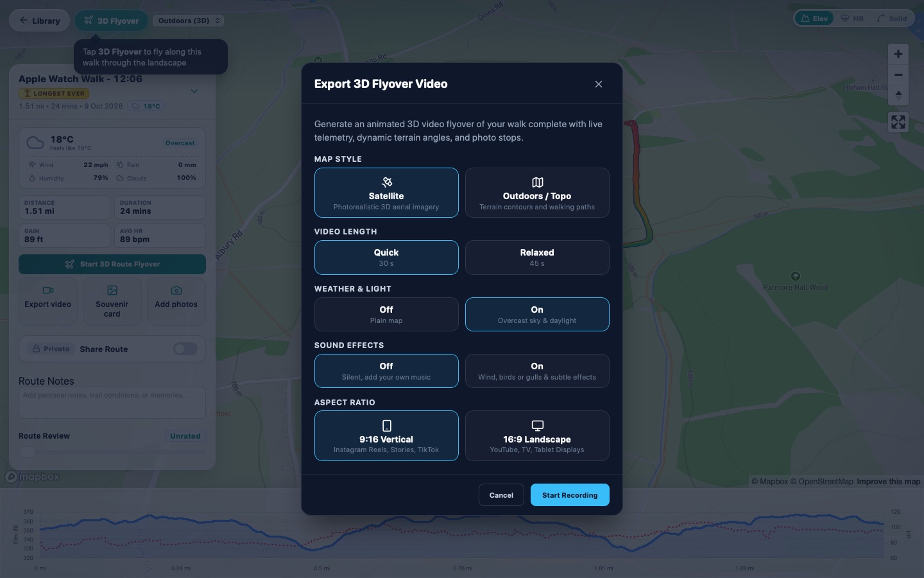The height and width of the screenshot is (578, 924).
Task: Zoom in on the map
Action: tap(898, 55)
